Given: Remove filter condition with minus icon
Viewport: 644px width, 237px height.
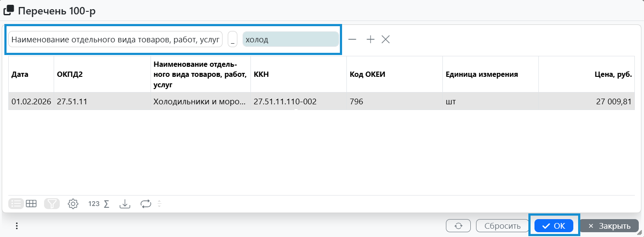Looking at the screenshot, I should pyautogui.click(x=352, y=39).
